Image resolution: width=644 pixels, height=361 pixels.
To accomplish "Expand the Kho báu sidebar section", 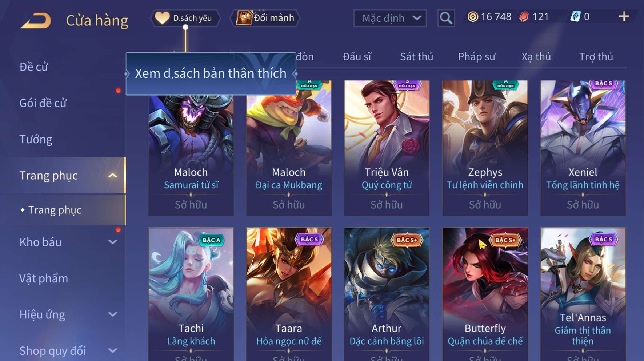I will pos(113,242).
